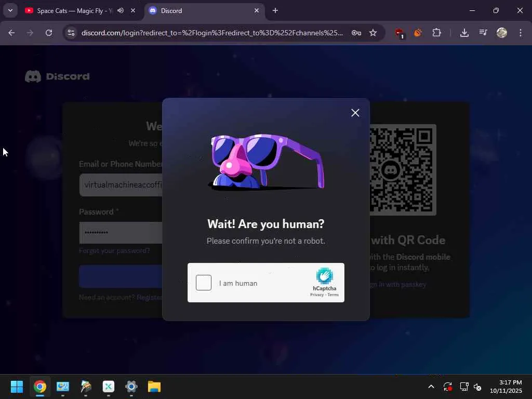Click the network display tray icon

[x=464, y=387]
